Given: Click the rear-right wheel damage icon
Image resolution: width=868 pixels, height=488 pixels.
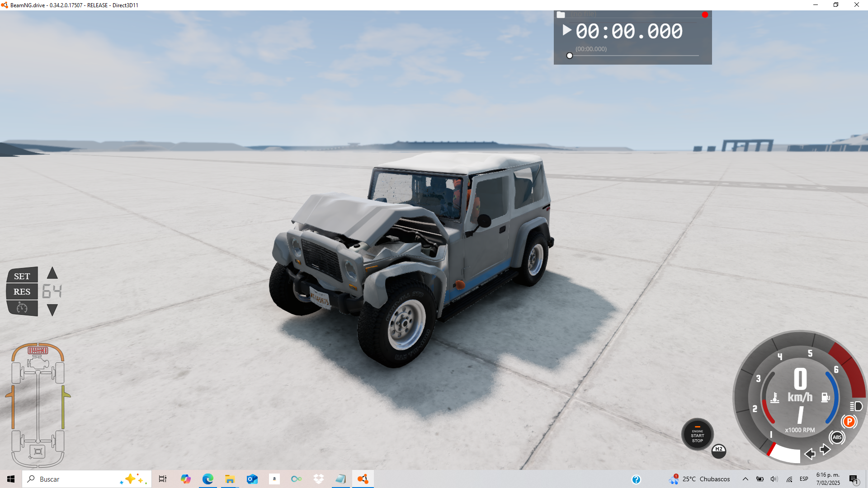Looking at the screenshot, I should [60, 441].
